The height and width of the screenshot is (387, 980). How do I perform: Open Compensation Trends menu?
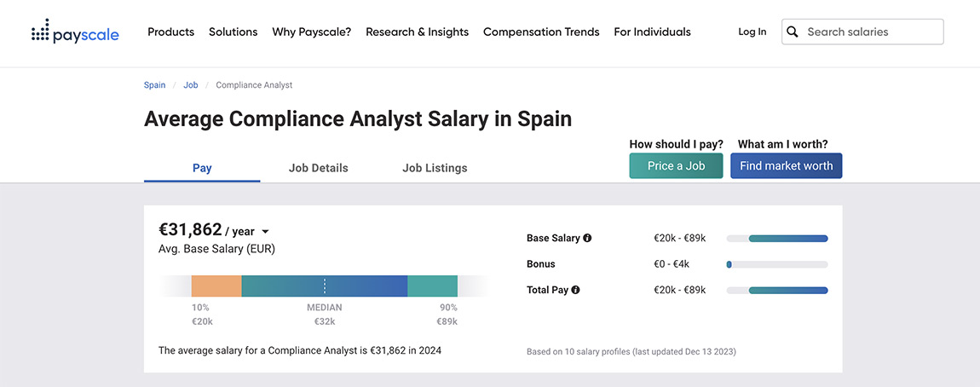point(541,32)
